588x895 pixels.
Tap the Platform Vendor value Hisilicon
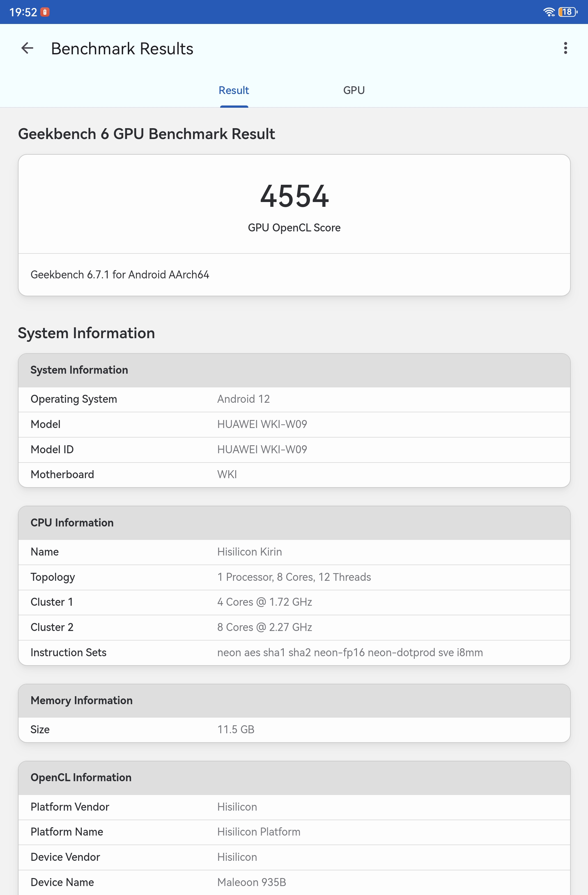[x=237, y=807]
